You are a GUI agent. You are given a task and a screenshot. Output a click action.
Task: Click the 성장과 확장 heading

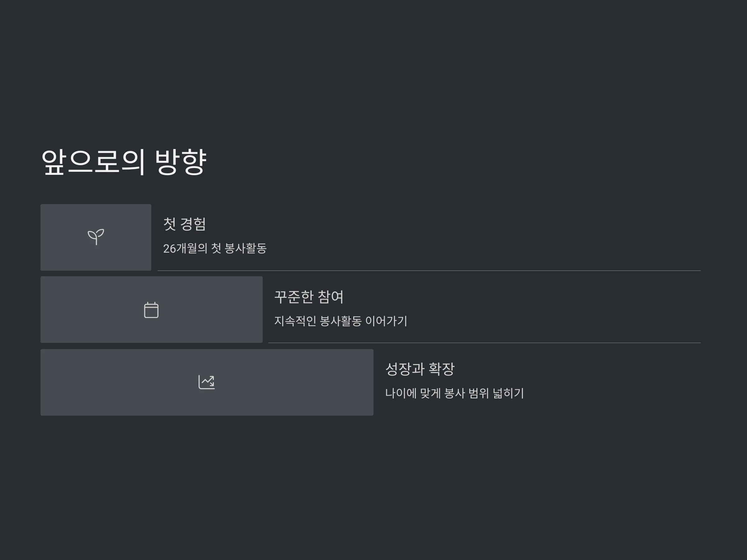point(420,369)
